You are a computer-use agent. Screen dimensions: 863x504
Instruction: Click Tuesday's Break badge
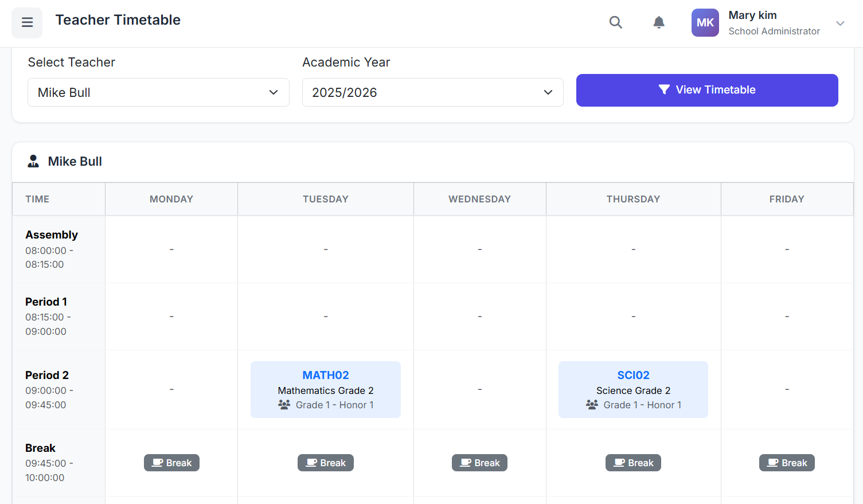click(x=325, y=463)
